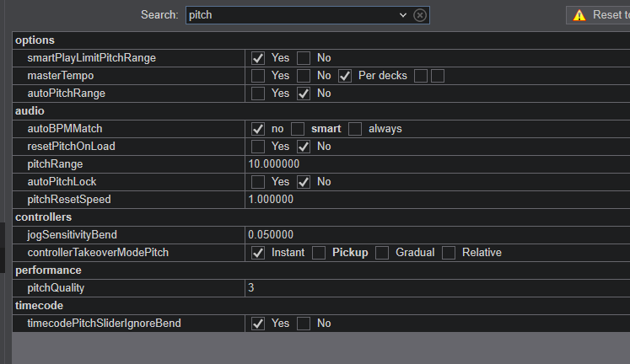Set timecodePitchSliderIgnoreBend to No
630x364 pixels.
click(304, 324)
